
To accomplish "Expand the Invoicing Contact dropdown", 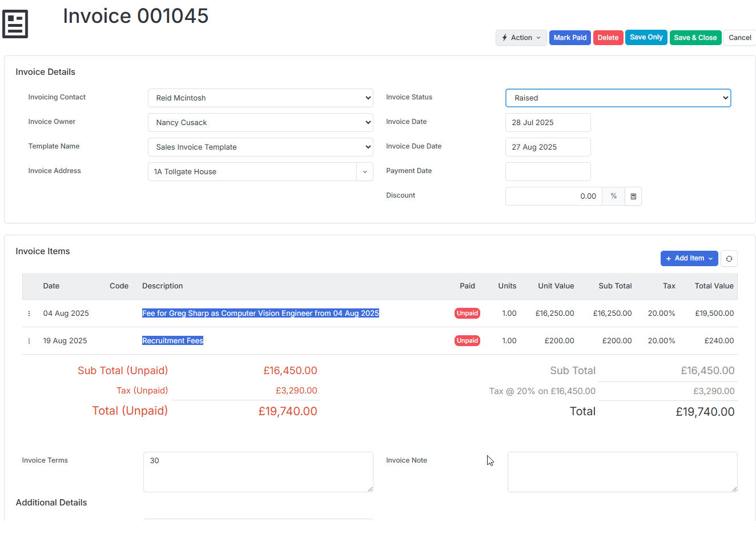I will pos(260,98).
